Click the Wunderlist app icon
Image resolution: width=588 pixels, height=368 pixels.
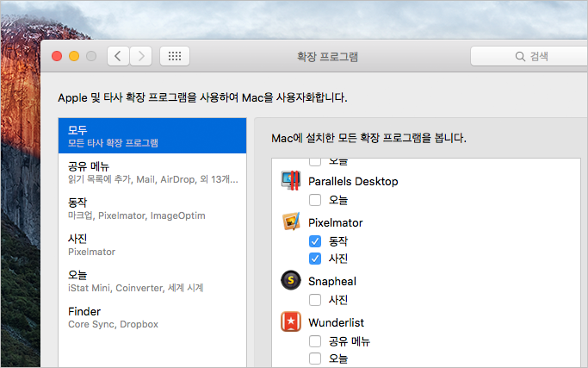point(291,321)
